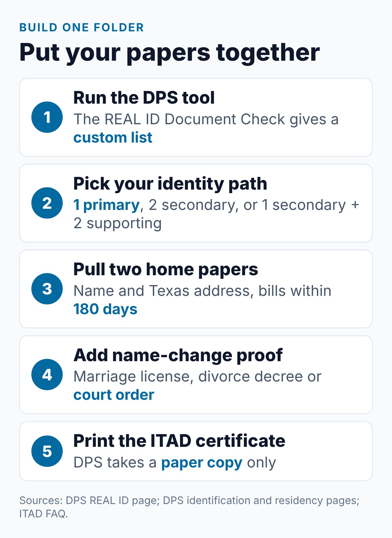Select the "BUILD ONE FOLDER" label

point(82,28)
